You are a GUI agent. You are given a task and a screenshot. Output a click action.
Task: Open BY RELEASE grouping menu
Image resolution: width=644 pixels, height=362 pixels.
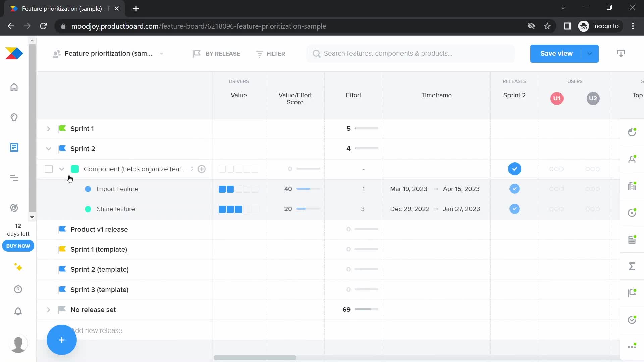(216, 54)
